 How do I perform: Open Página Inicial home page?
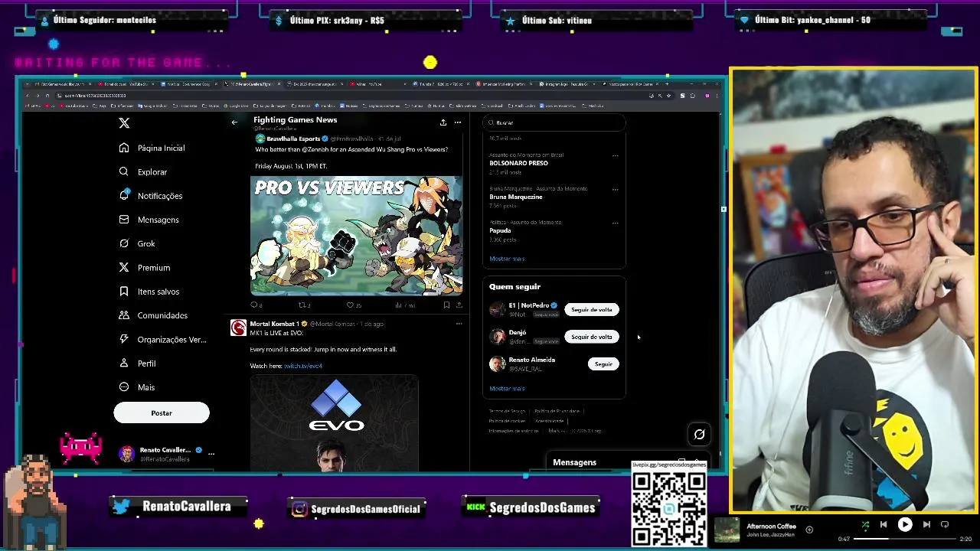(152, 148)
